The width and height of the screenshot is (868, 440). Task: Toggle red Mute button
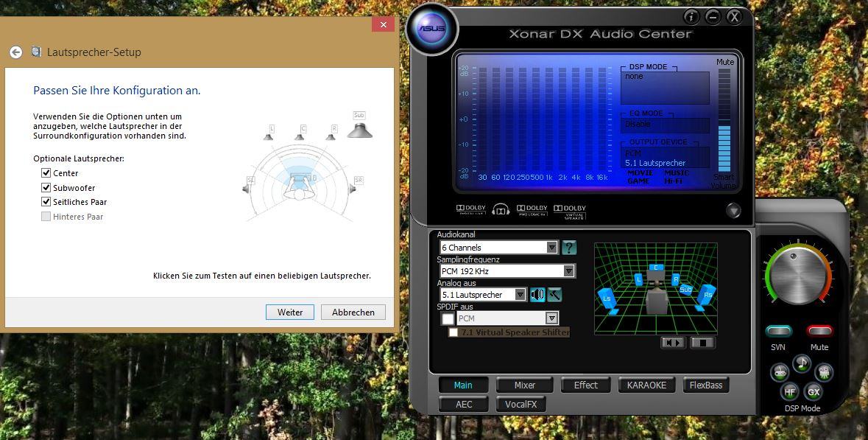coord(819,332)
